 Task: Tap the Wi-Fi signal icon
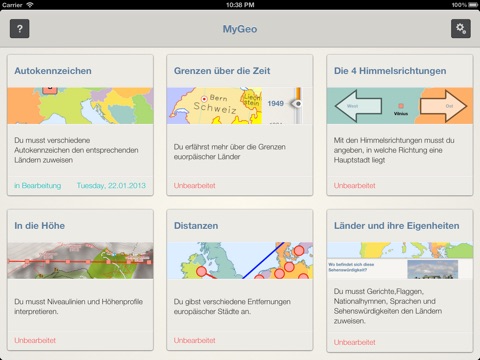click(30, 5)
